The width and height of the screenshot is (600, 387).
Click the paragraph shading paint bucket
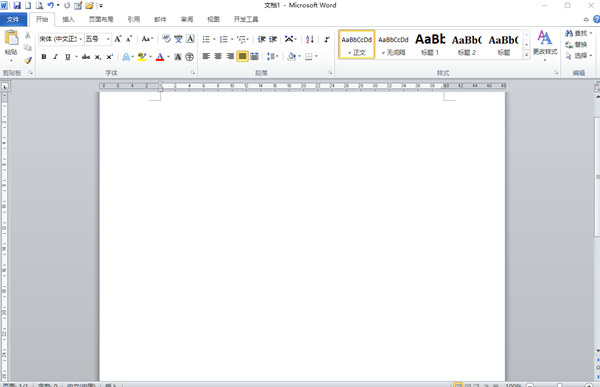[x=292, y=57]
